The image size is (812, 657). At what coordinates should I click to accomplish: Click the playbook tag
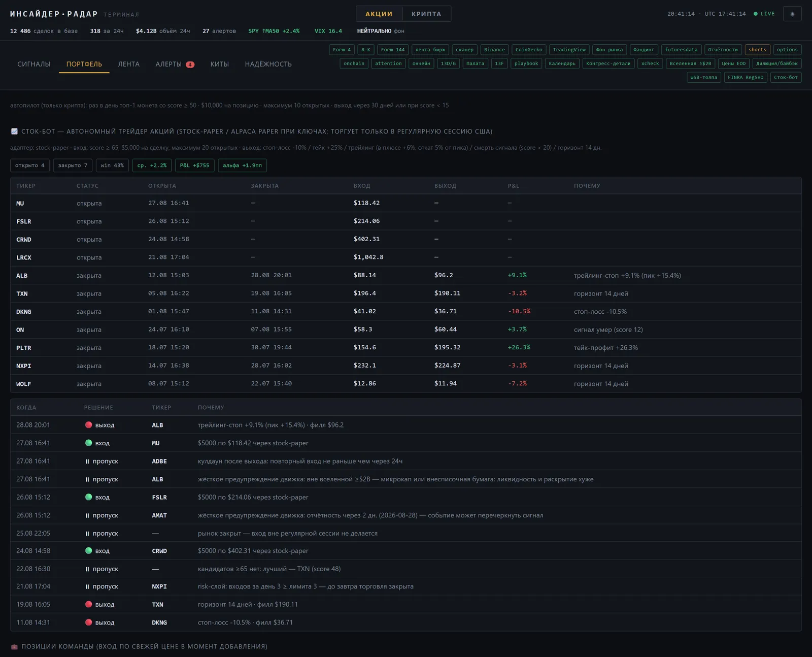[526, 63]
